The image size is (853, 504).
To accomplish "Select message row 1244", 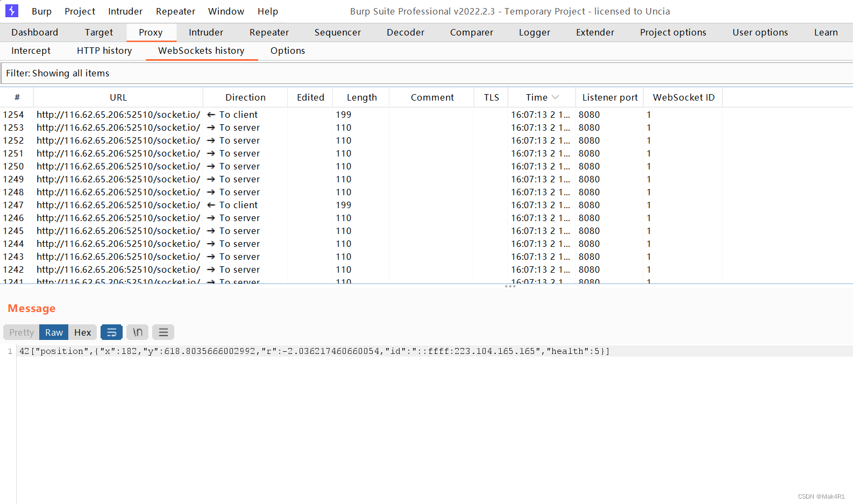I will pyautogui.click(x=361, y=244).
